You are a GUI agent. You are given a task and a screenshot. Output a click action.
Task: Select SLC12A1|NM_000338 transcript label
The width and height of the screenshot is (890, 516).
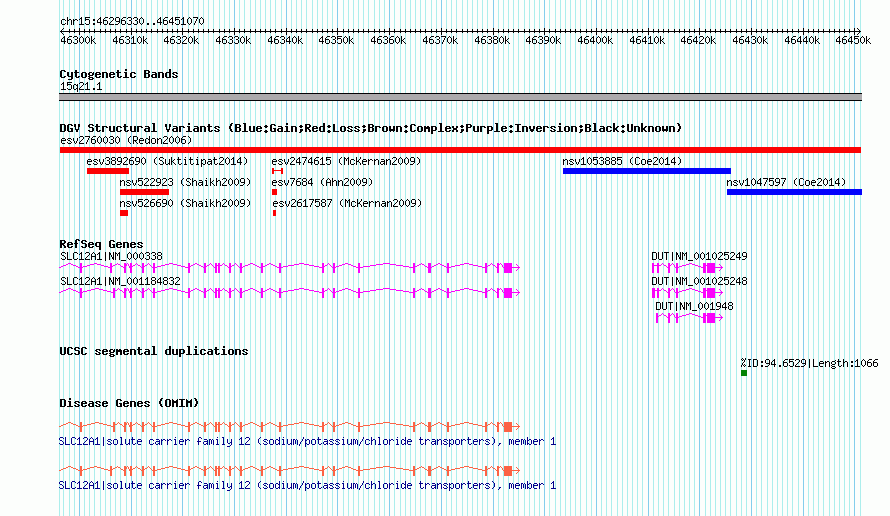click(111, 257)
